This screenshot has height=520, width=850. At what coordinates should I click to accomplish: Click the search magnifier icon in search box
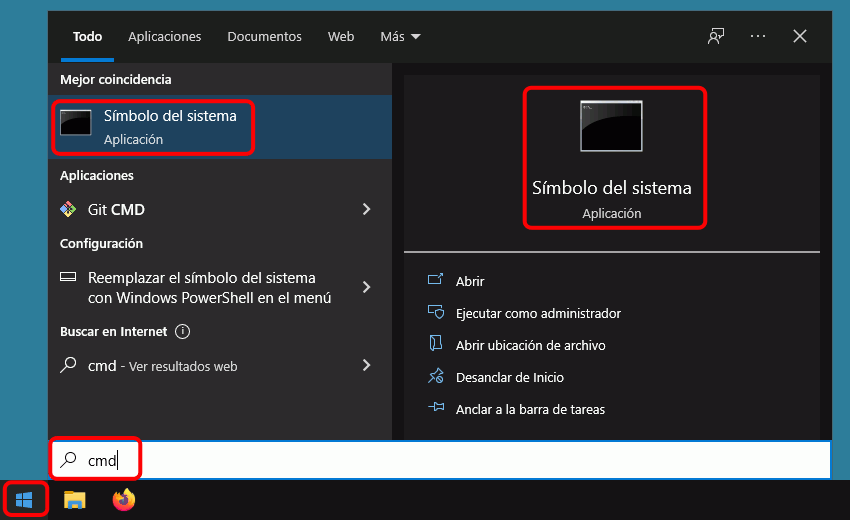click(68, 459)
